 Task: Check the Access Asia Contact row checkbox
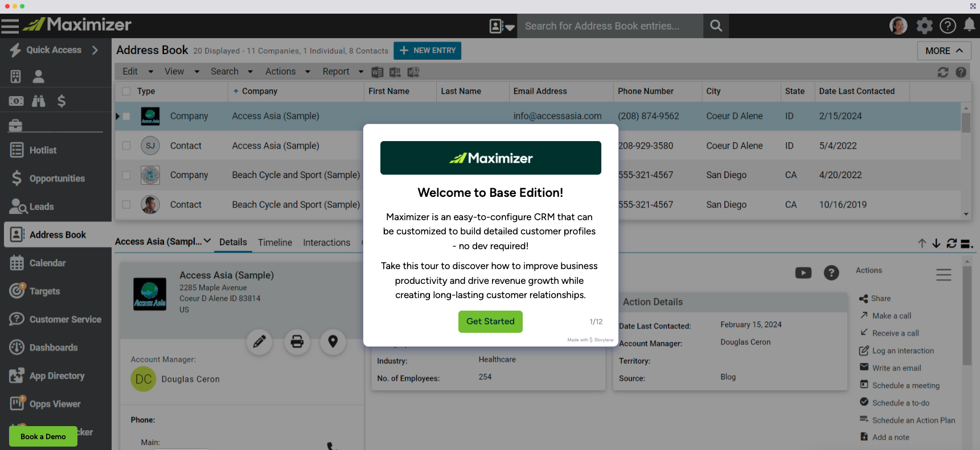[x=126, y=146]
